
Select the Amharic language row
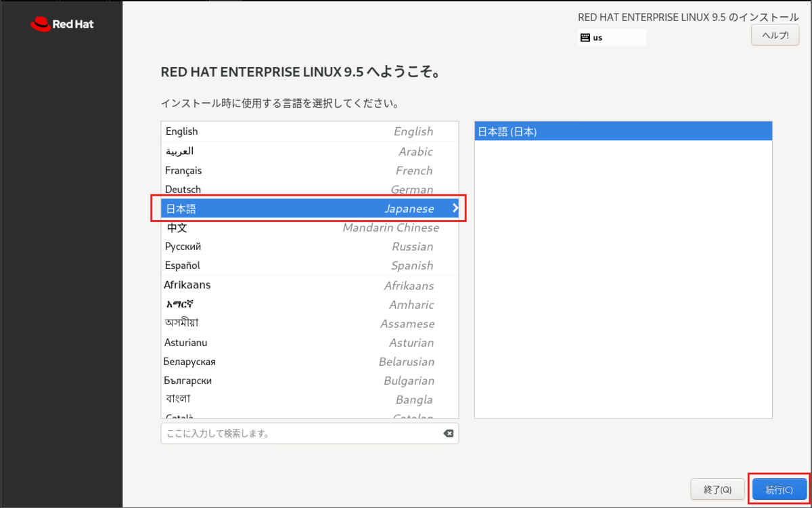(x=310, y=305)
